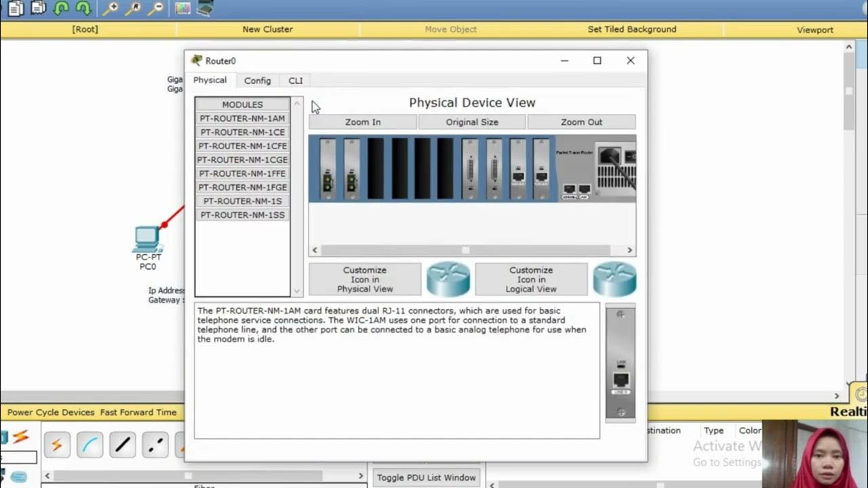The image size is (868, 488).
Task: Click the Zoom Out magnifier toolbar icon
Action: point(156,8)
